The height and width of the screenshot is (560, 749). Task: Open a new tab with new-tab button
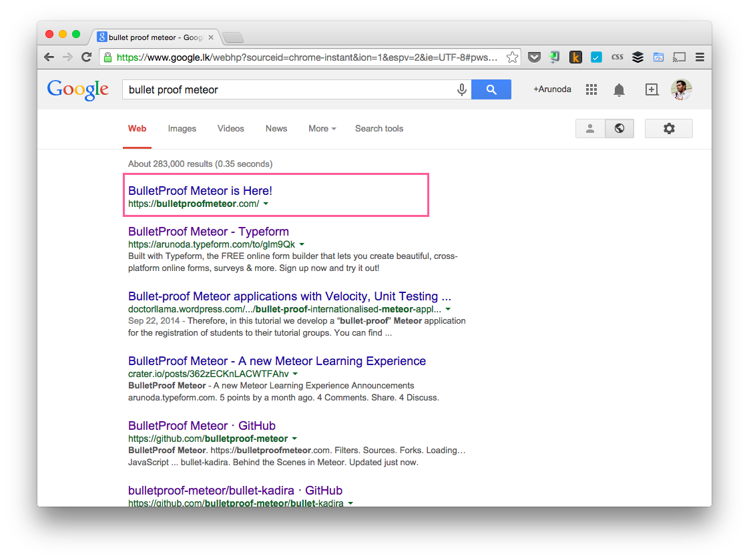point(233,37)
